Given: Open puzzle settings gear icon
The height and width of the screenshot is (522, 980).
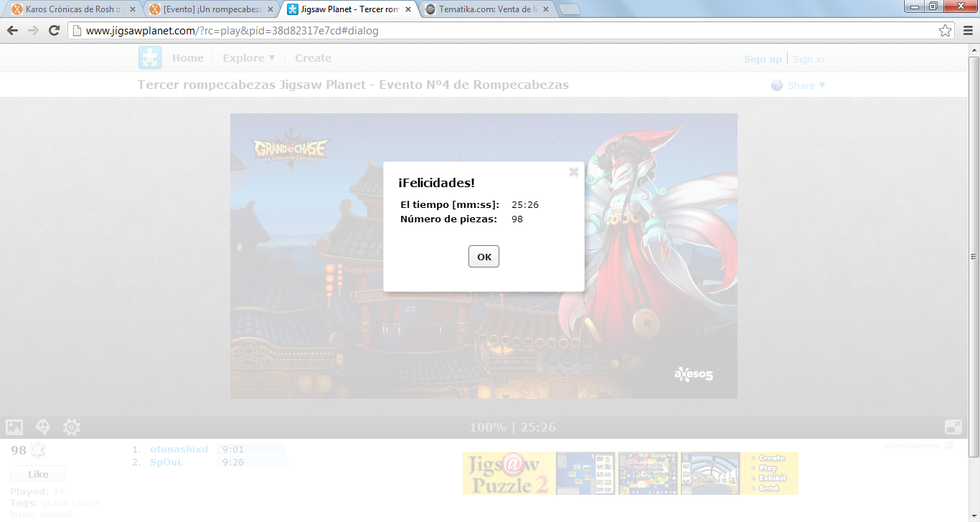Looking at the screenshot, I should tap(72, 427).
